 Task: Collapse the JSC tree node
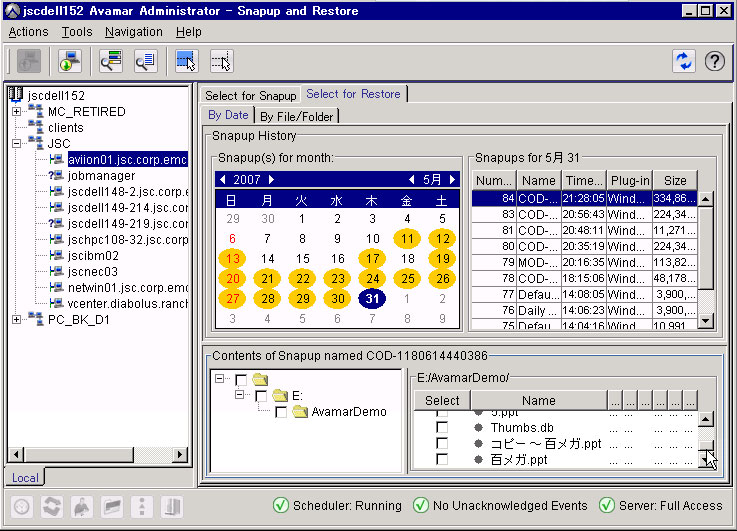[16, 143]
